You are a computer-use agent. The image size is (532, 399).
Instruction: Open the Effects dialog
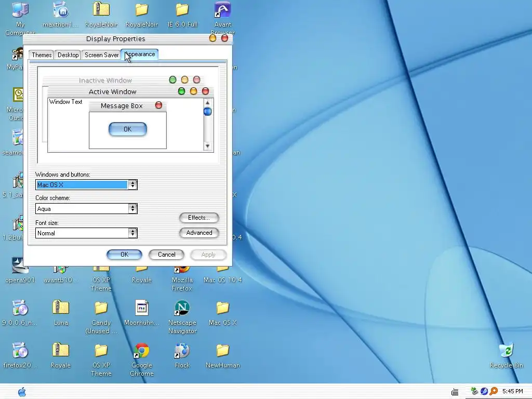pyautogui.click(x=199, y=218)
